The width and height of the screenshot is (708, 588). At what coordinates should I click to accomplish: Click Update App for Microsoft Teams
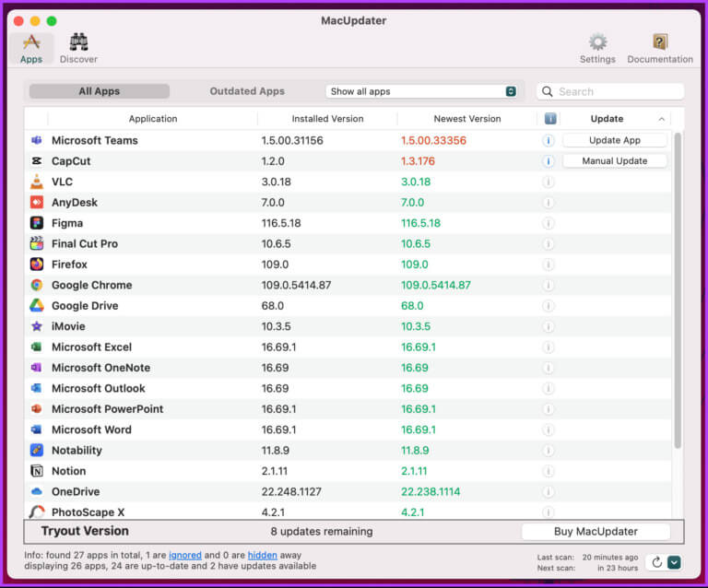click(x=615, y=140)
